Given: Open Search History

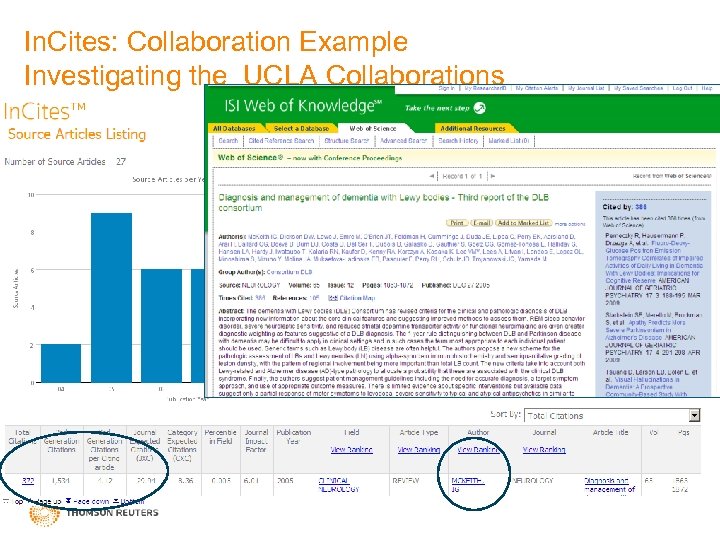Looking at the screenshot, I should [x=458, y=141].
